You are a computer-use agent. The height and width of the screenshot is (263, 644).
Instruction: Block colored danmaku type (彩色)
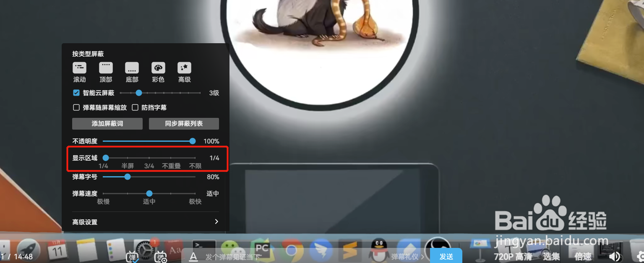tap(158, 72)
